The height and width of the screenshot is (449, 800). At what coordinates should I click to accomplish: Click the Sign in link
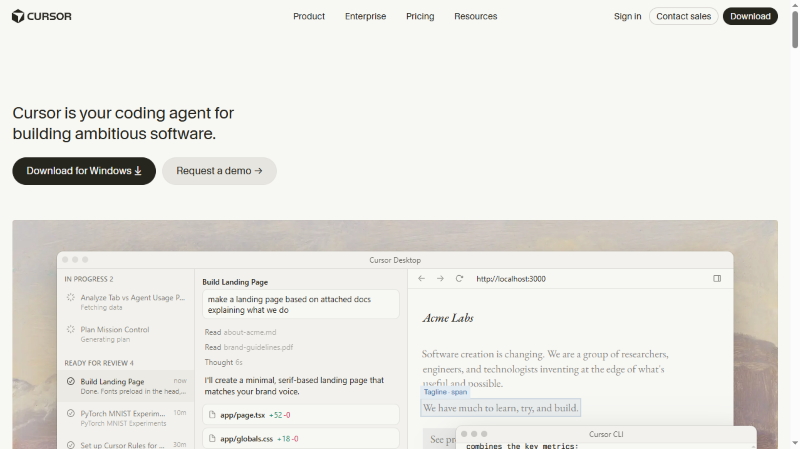click(x=628, y=16)
